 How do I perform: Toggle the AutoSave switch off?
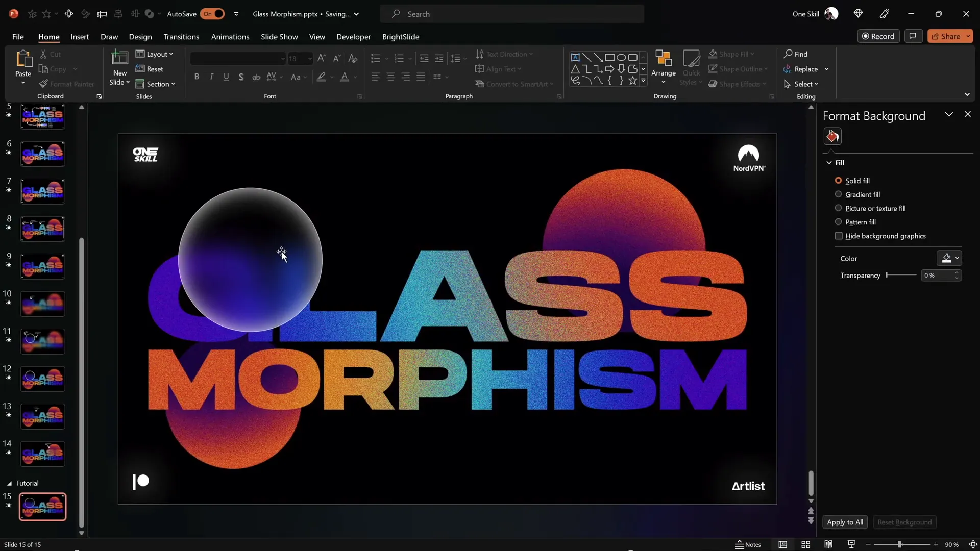[x=213, y=14]
